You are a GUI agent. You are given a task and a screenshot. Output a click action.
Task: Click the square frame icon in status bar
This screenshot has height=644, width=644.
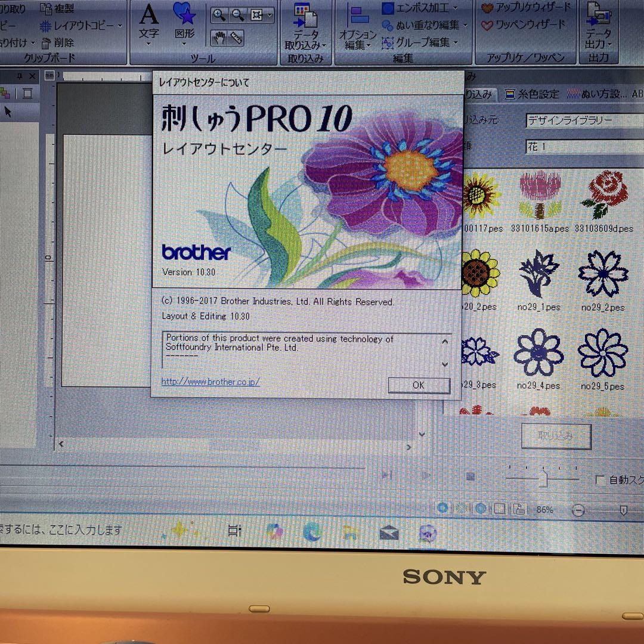click(x=499, y=509)
